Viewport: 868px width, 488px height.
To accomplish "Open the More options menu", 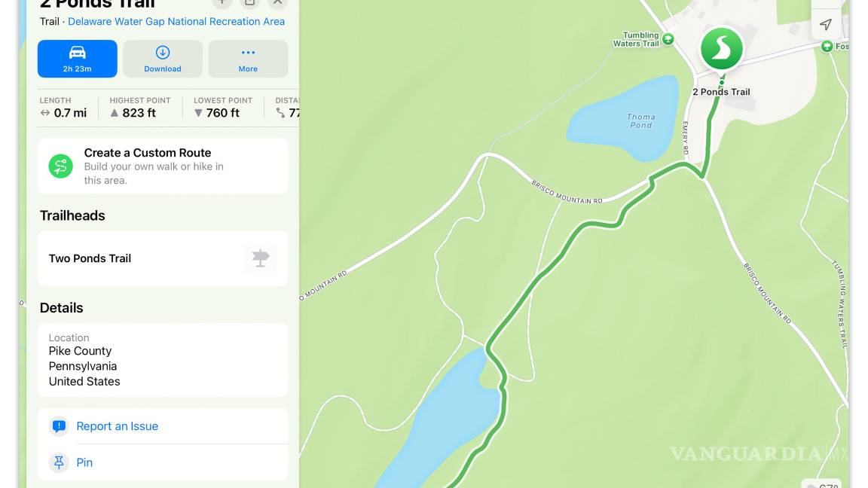I will [x=248, y=59].
